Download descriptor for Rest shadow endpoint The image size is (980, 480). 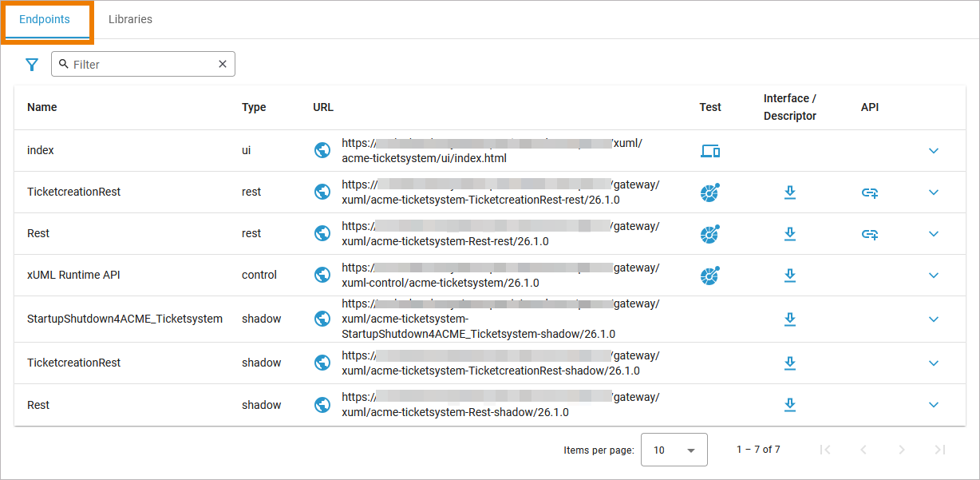point(789,405)
